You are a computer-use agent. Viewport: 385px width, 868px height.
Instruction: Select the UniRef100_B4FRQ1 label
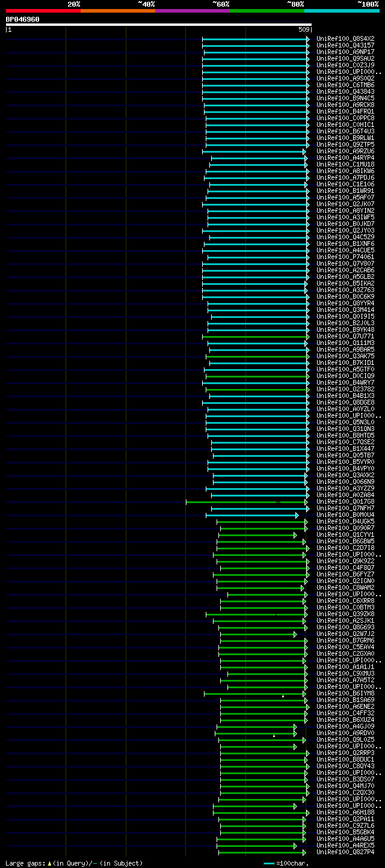click(346, 111)
